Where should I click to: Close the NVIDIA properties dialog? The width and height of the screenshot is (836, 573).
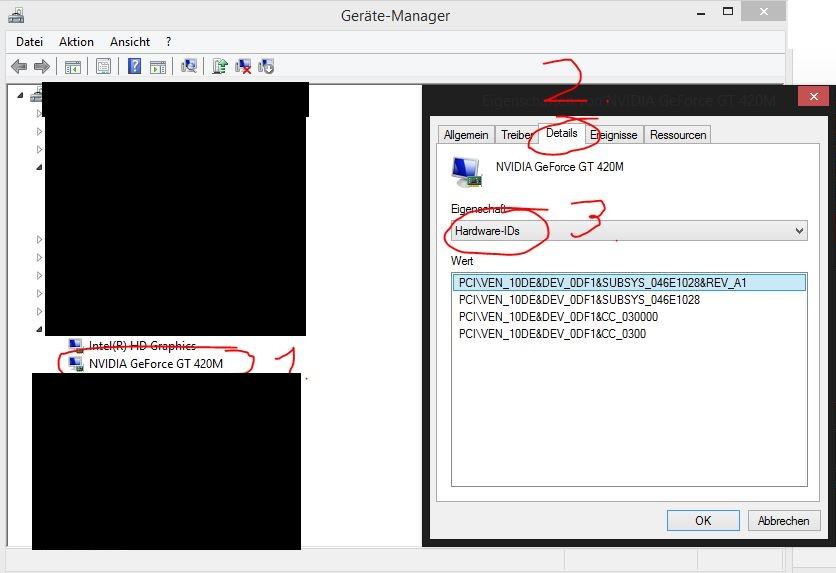pyautogui.click(x=814, y=96)
